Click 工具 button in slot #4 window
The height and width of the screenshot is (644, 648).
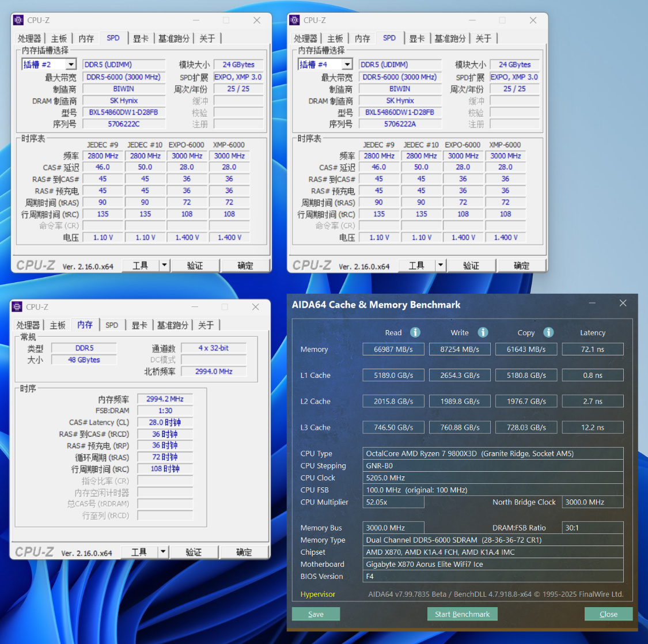(416, 266)
